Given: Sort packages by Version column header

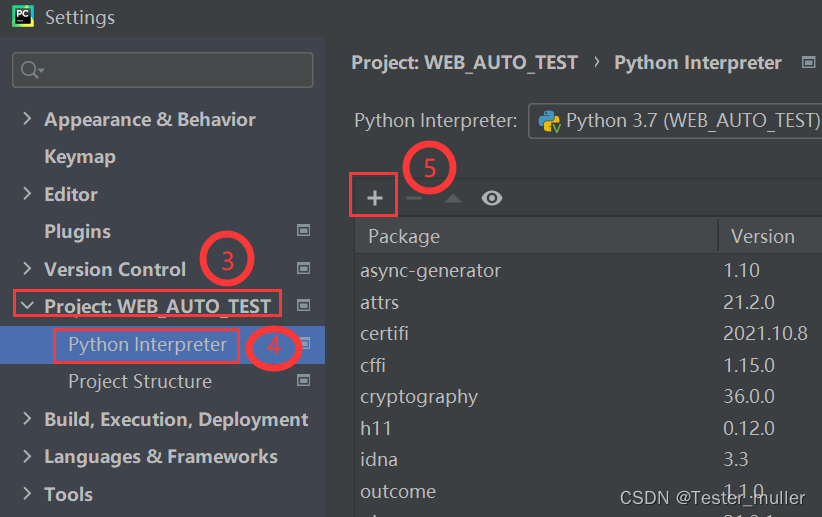Looking at the screenshot, I should [x=763, y=236].
